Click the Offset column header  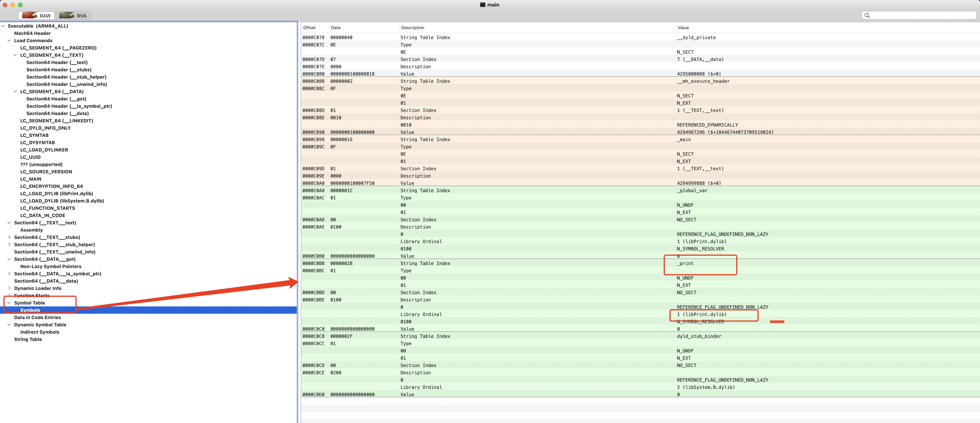(309, 27)
